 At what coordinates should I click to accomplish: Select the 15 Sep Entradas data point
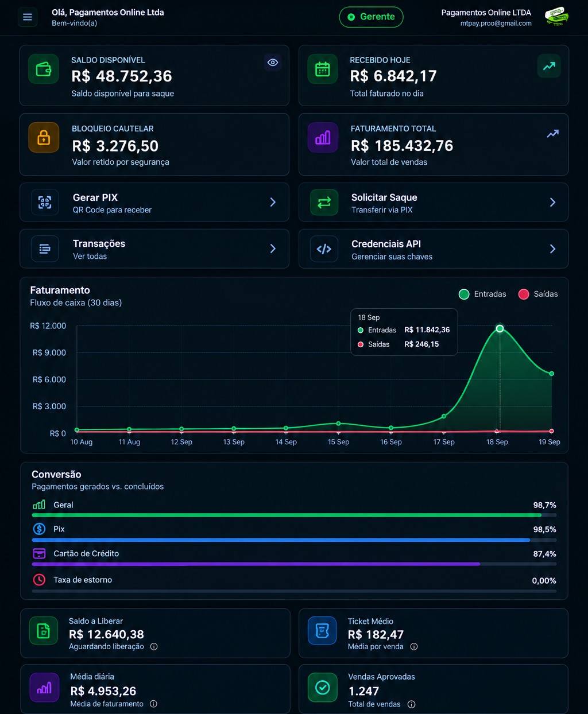click(338, 424)
